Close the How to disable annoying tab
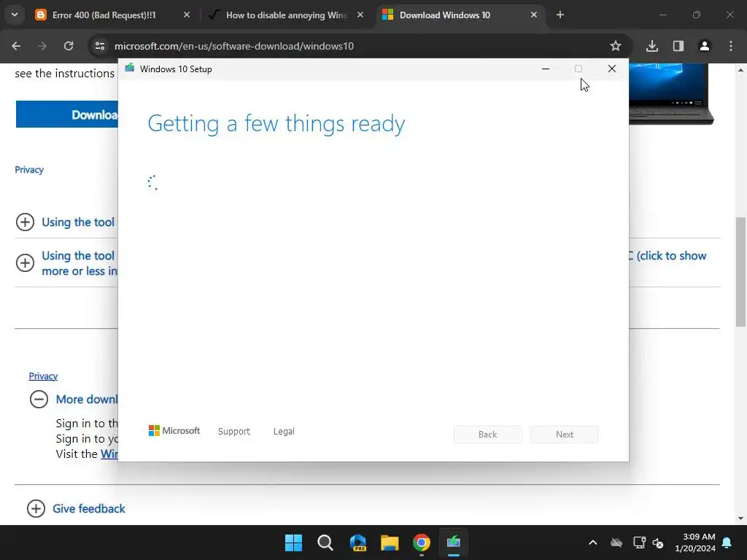The image size is (747, 560). pos(360,15)
